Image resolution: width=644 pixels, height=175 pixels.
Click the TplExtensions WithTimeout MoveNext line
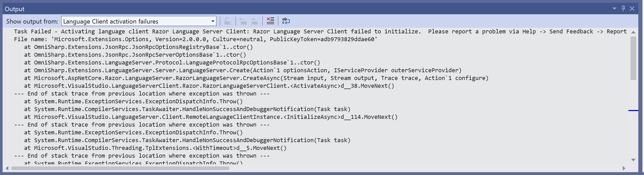[x=155, y=148]
